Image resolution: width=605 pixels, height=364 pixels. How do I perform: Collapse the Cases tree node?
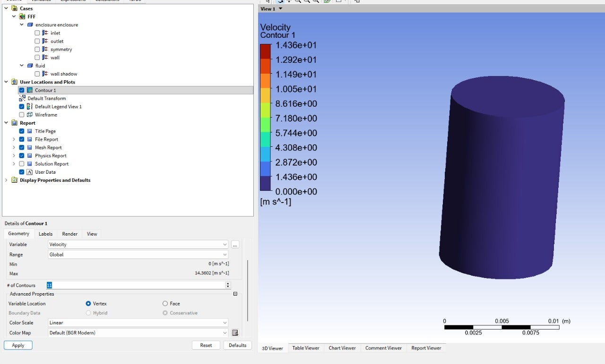point(7,8)
